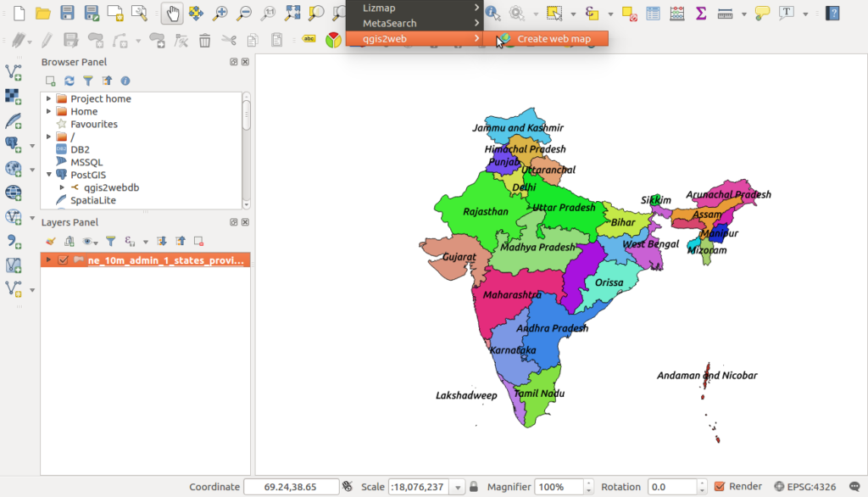Open the Zoom to Full Extent tool

pos(292,13)
